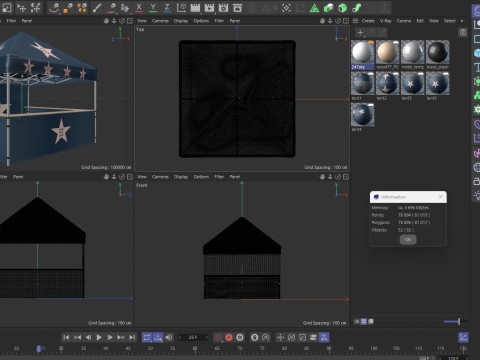Toggle highlighted point-level animation key button
This screenshot has width=480, height=360.
coord(324,337)
